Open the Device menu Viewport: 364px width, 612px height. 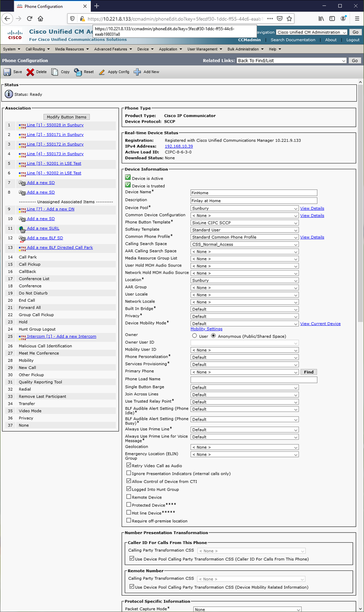[145, 49]
